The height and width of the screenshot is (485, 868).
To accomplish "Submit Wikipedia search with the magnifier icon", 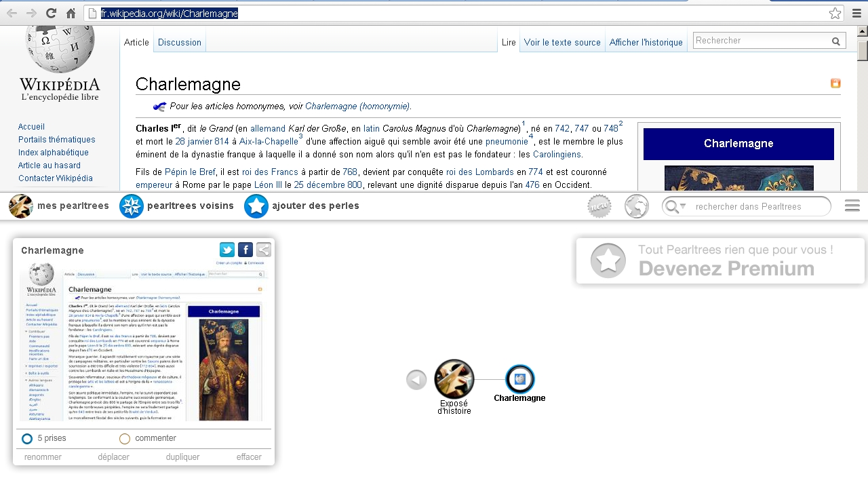I will coord(837,41).
